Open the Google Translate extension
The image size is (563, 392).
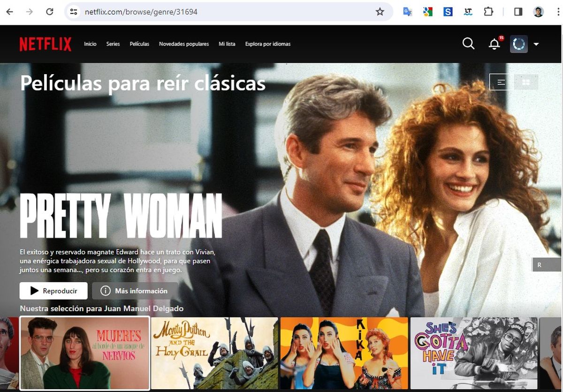coord(408,11)
